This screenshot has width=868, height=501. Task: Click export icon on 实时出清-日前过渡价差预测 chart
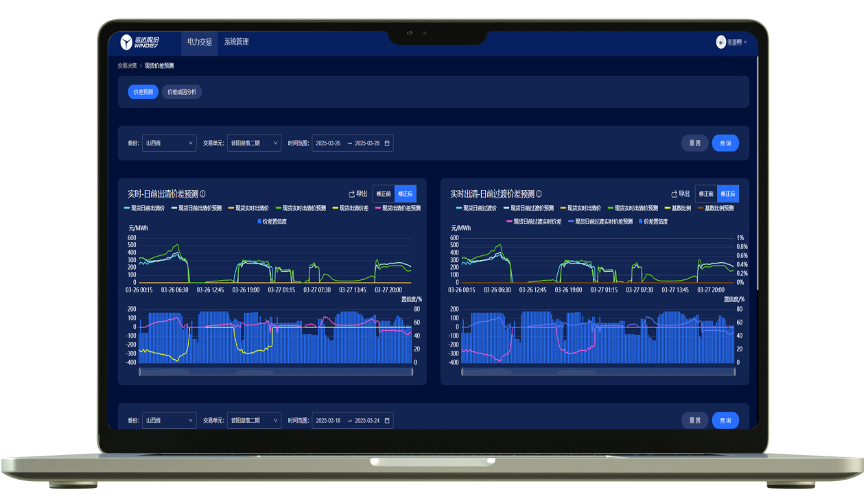(x=674, y=194)
